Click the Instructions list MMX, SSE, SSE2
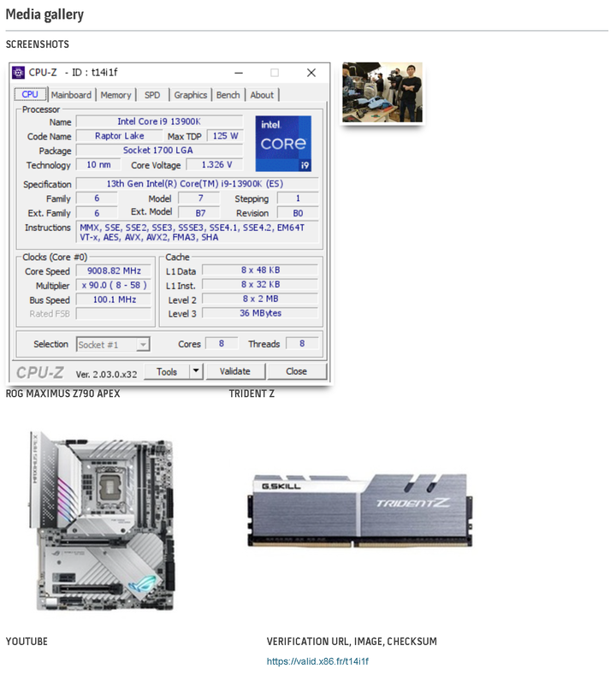The width and height of the screenshot is (616, 675). [197, 233]
